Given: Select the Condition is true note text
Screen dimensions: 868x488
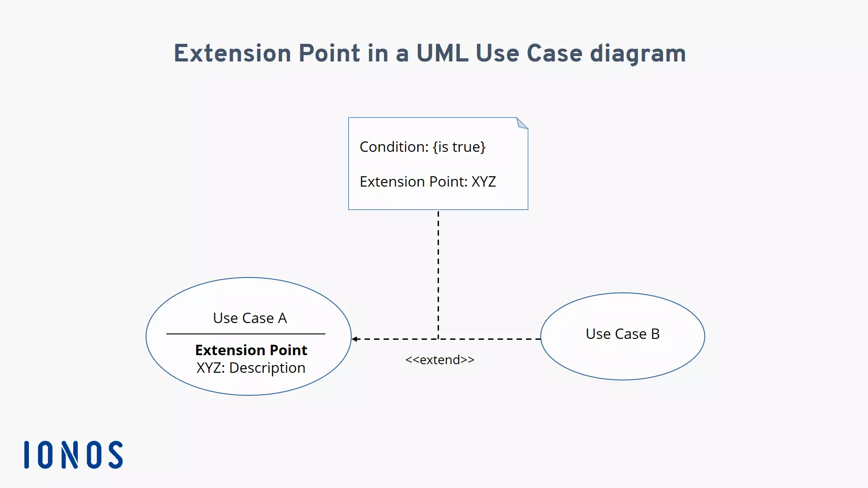Looking at the screenshot, I should tap(422, 146).
